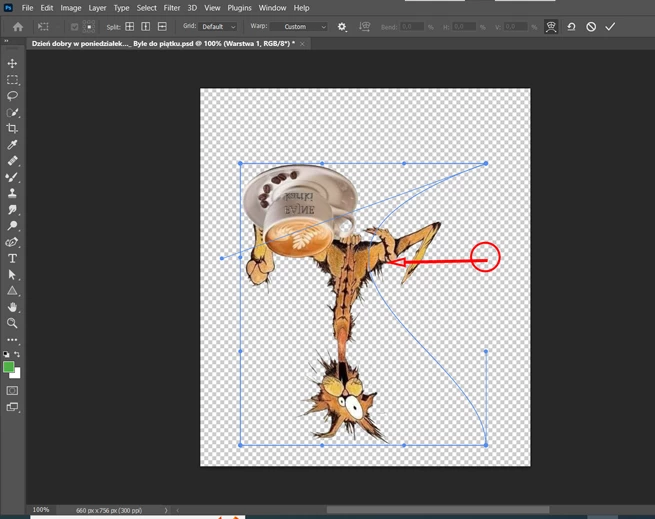The width and height of the screenshot is (655, 519).
Task: Select the Dodge tool
Action: (12, 226)
